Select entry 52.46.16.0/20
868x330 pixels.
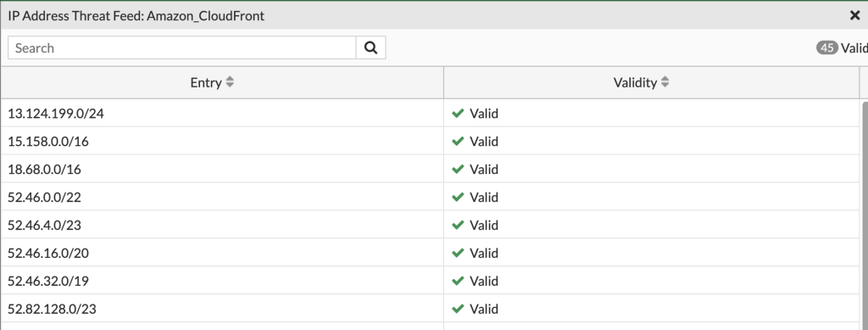tap(48, 253)
